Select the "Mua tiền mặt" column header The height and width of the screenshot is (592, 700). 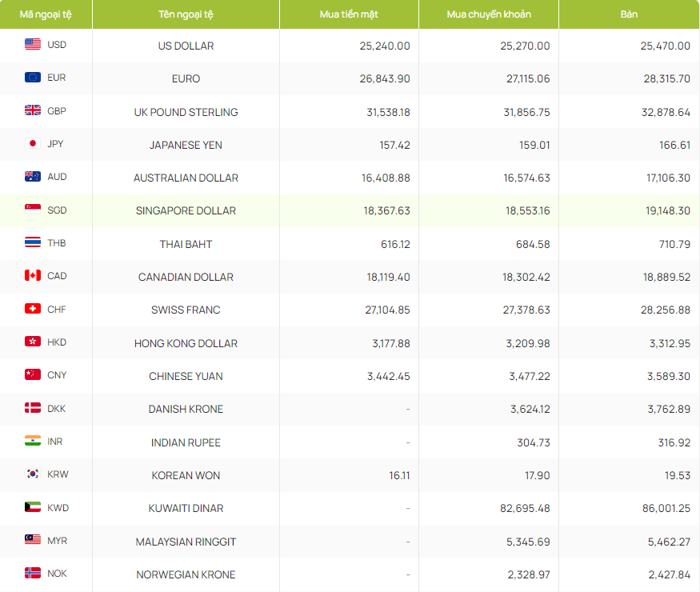coord(349,14)
